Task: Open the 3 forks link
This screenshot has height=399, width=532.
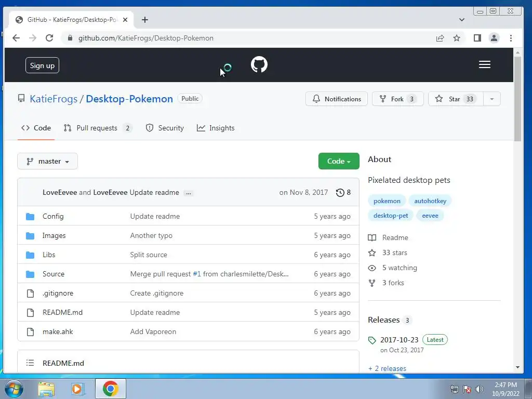Action: 386,283
